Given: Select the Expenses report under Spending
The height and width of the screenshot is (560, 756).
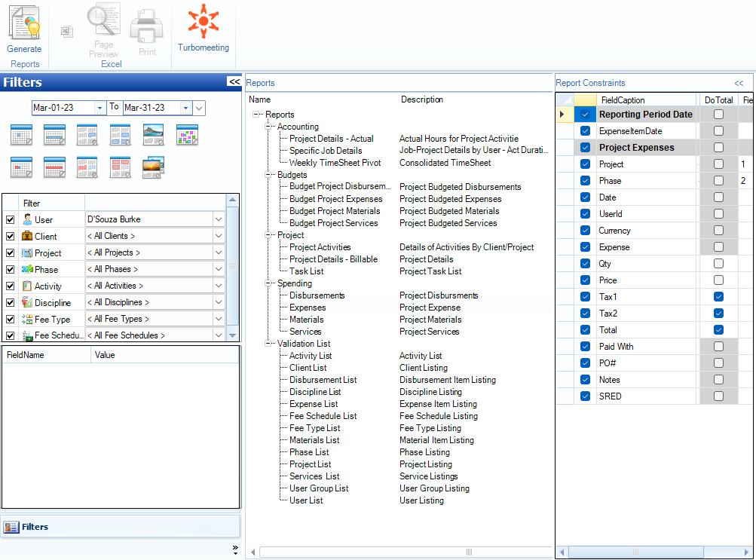Looking at the screenshot, I should 308,308.
